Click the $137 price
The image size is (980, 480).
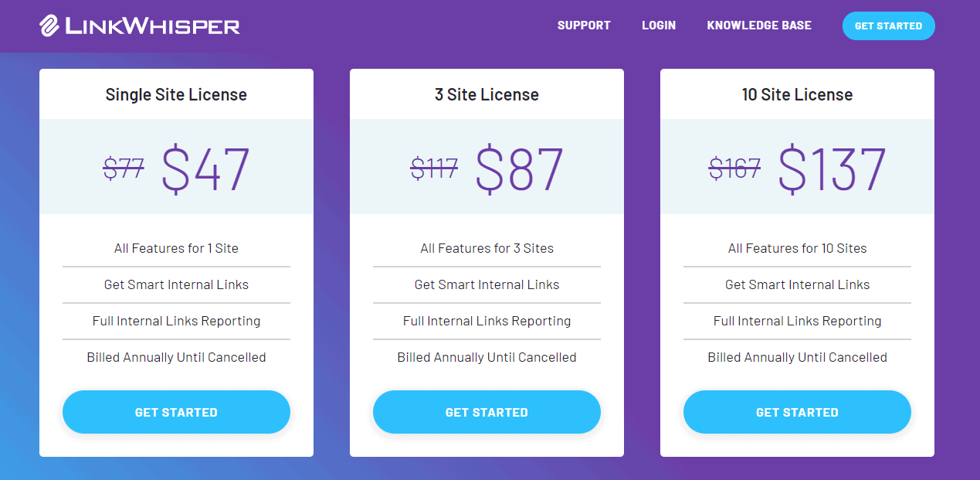(831, 169)
